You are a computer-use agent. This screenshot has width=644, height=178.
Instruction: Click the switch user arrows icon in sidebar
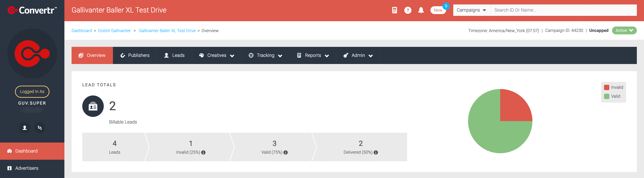[x=40, y=128]
